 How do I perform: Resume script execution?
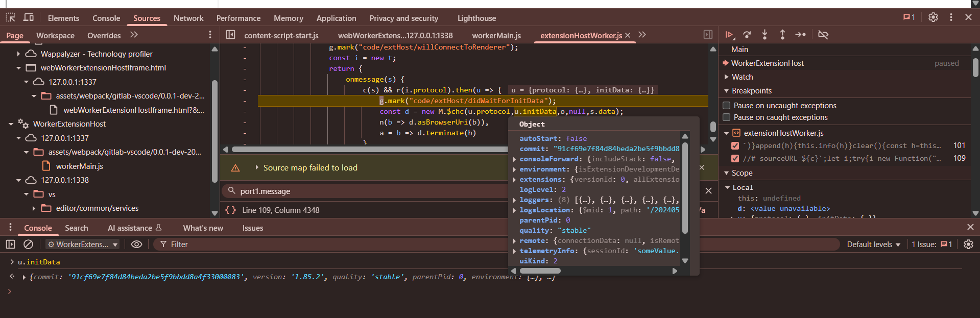click(x=729, y=35)
